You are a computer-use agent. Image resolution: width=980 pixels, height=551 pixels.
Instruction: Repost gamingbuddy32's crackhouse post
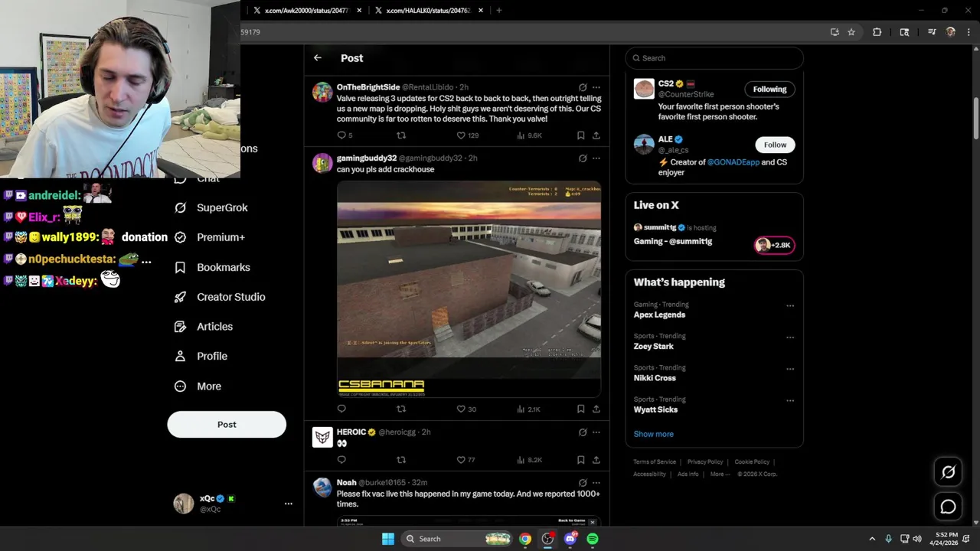[x=400, y=409]
